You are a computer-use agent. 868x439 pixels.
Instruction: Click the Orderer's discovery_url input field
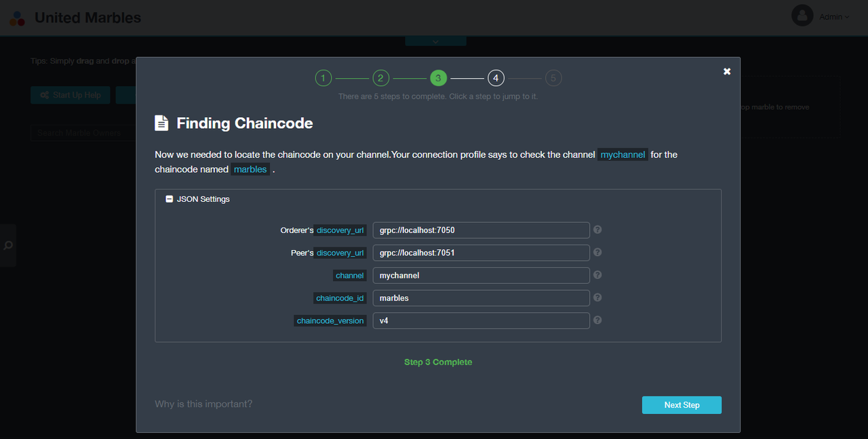(x=481, y=230)
